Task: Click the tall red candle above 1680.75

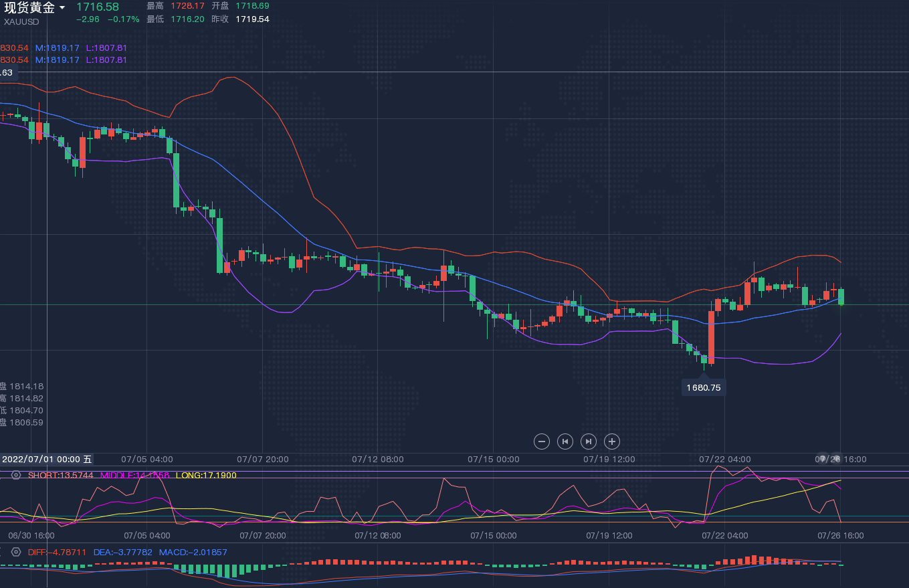Action: (x=711, y=336)
